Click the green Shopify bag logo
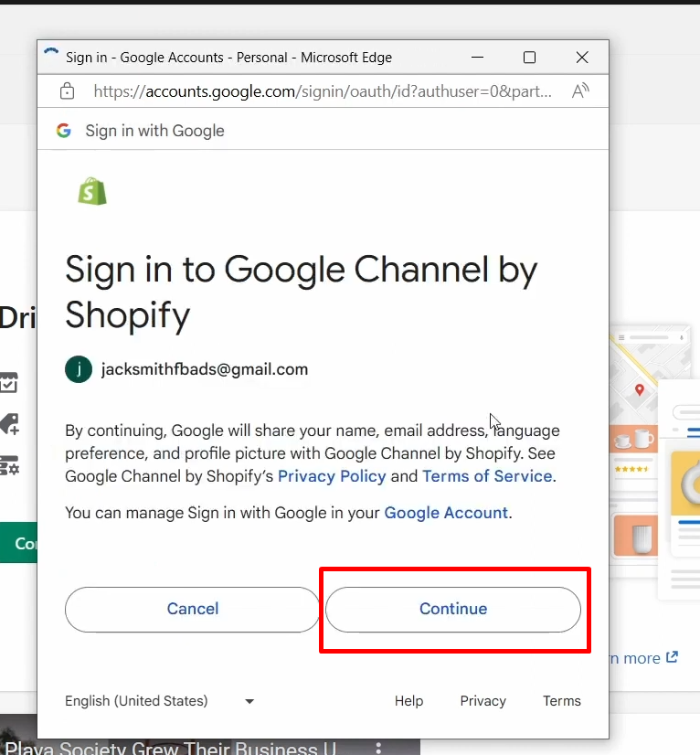 [x=92, y=191]
